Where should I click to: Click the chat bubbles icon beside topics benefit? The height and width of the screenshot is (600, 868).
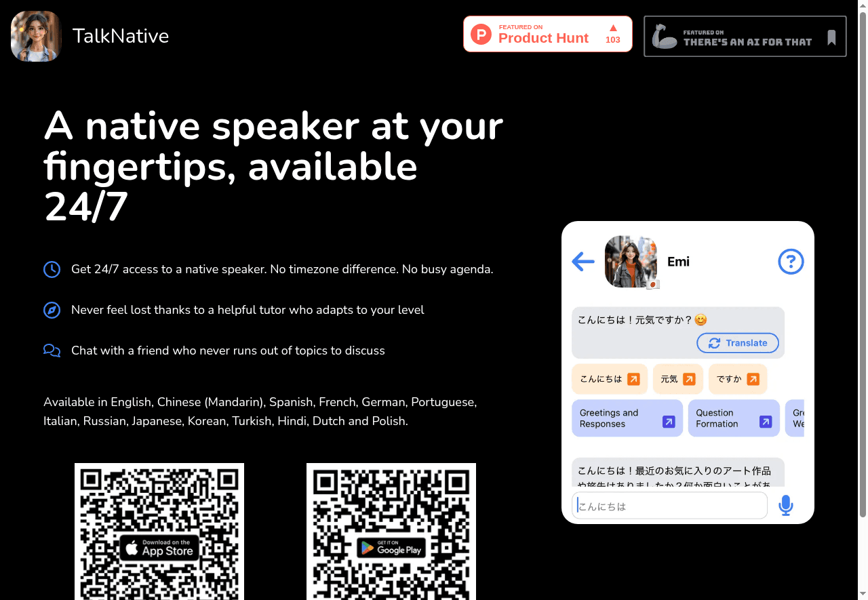point(52,351)
